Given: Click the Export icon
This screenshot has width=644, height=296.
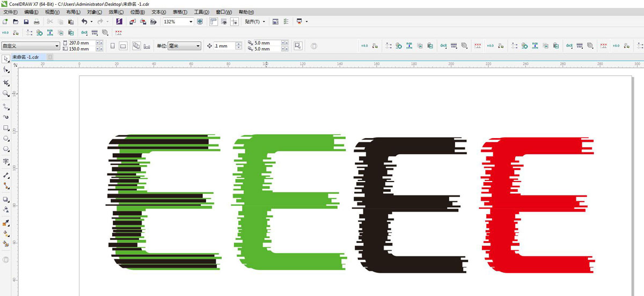Looking at the screenshot, I should [x=143, y=21].
